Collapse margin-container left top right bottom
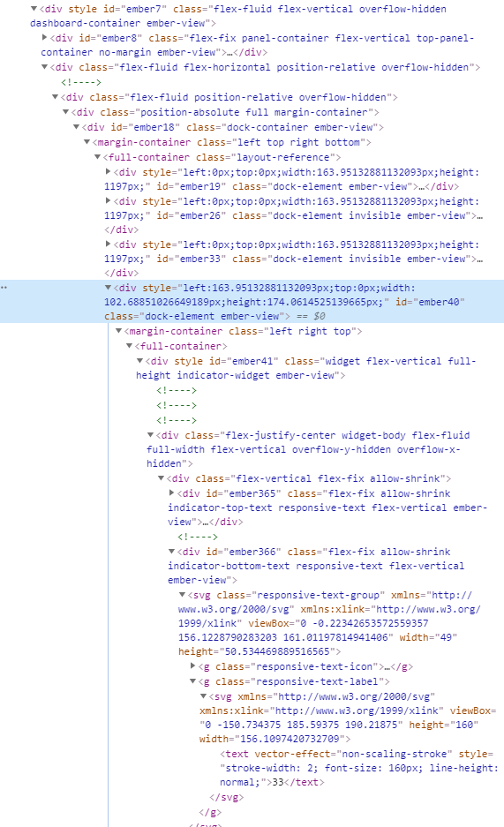Screen dimensions: 504x827 tap(87, 142)
